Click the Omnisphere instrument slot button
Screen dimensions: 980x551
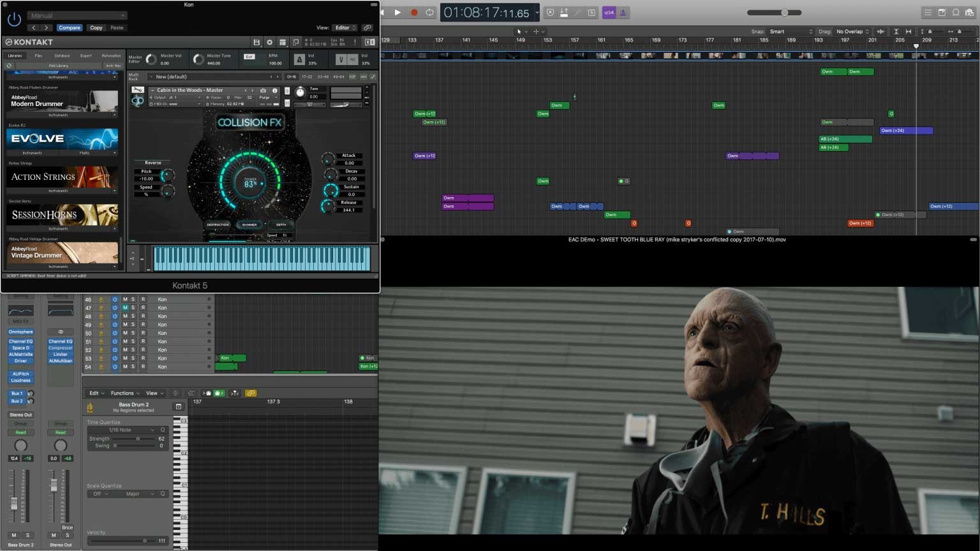[x=21, y=332]
